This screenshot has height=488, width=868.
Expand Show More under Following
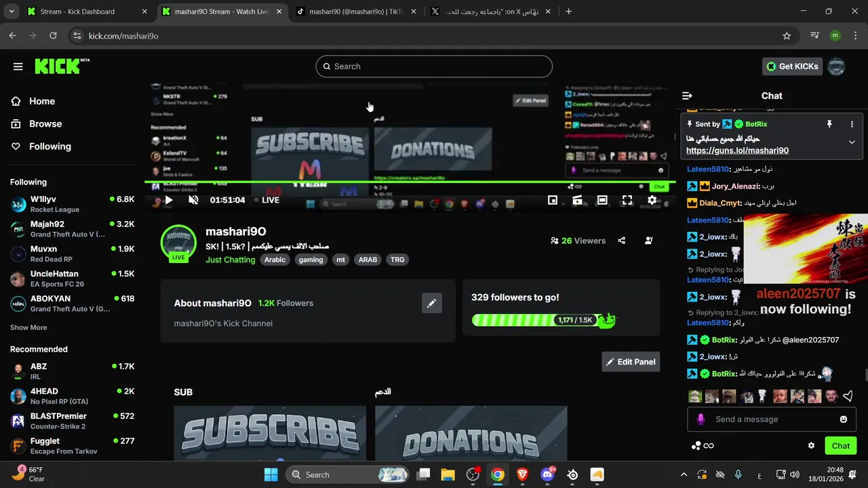pos(28,327)
